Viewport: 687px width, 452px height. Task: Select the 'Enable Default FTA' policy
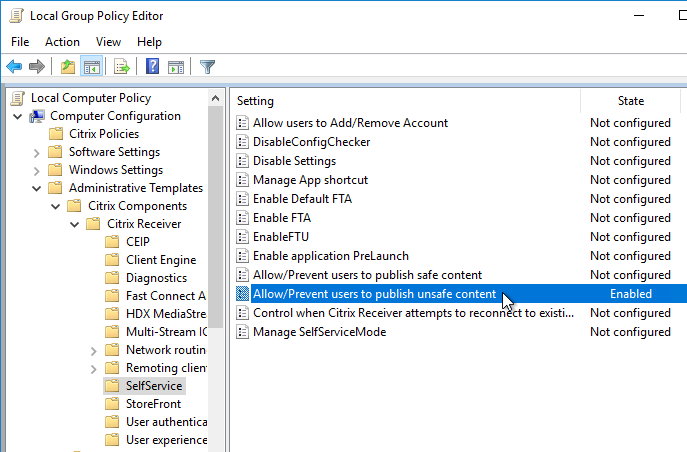click(302, 199)
